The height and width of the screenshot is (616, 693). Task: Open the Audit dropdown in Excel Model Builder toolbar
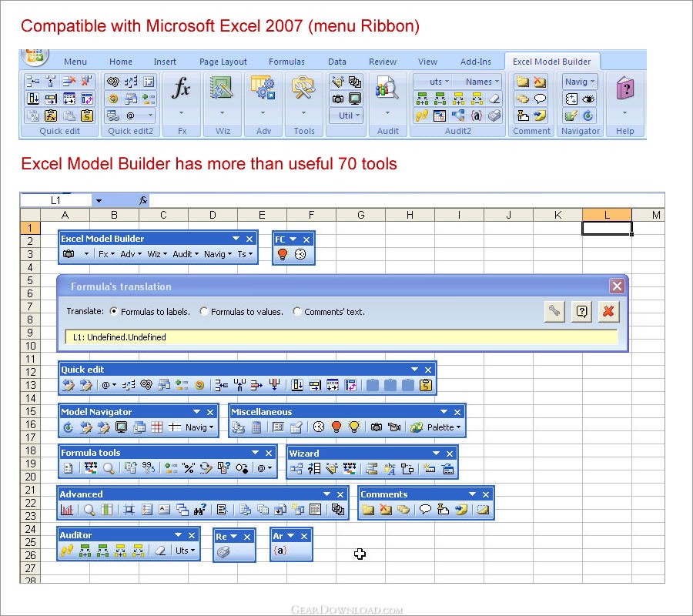(x=186, y=254)
